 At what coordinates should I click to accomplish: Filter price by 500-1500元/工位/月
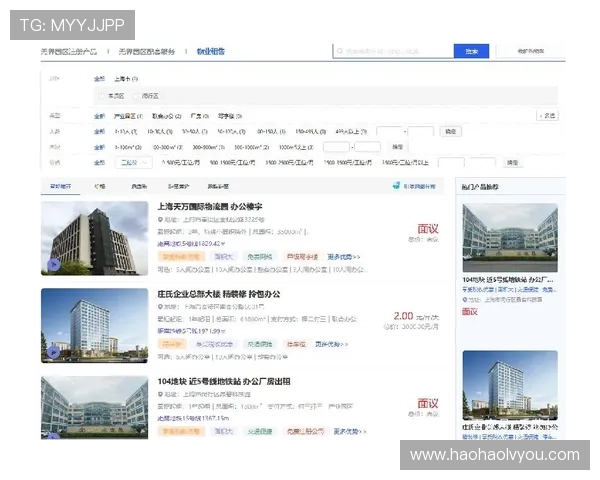coord(233,163)
